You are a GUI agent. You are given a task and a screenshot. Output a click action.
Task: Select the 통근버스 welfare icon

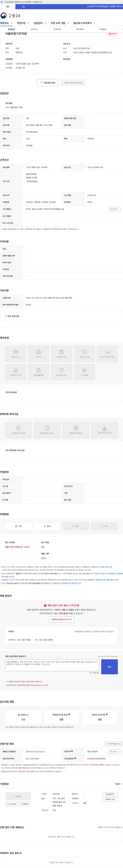pos(16,354)
